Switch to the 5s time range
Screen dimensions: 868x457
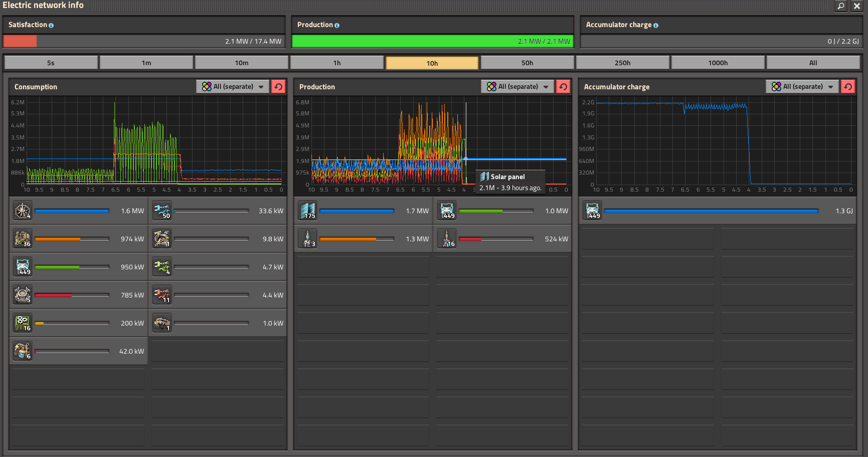coord(51,63)
